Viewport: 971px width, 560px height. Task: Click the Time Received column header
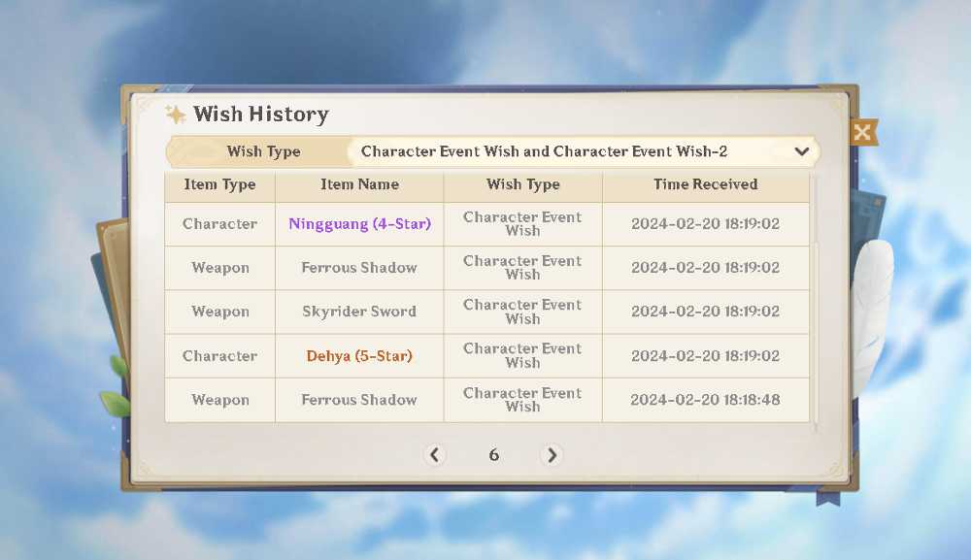pos(705,184)
